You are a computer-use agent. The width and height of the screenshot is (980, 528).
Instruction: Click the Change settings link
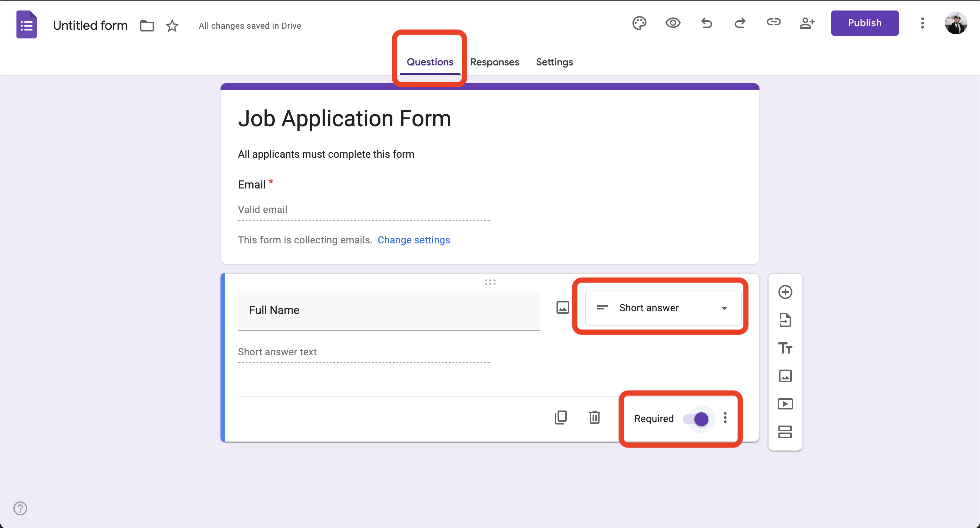(414, 240)
